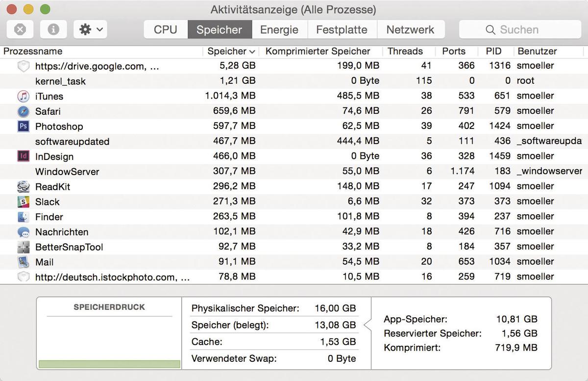This screenshot has height=381, width=588.
Task: Click the Photoshop process name
Action: 59,127
